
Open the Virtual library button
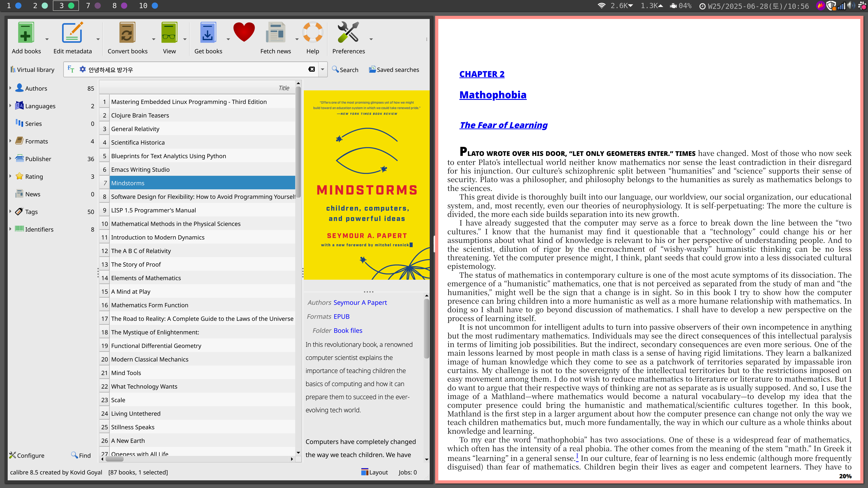point(32,70)
